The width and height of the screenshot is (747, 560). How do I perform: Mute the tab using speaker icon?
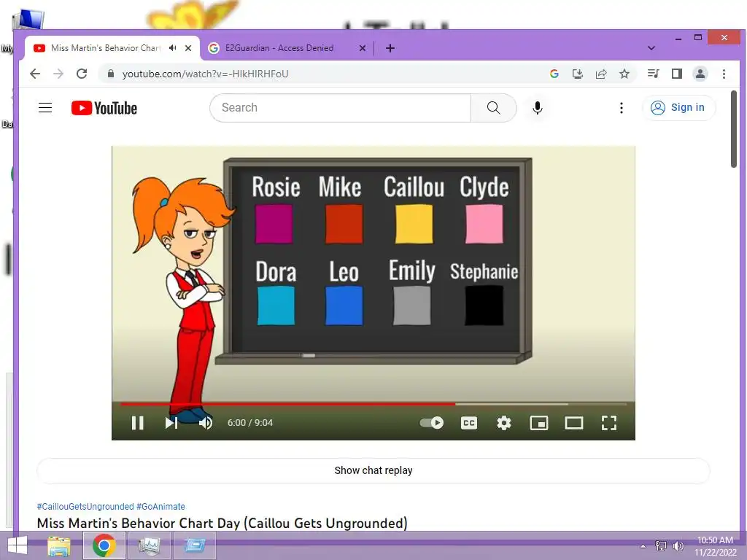coord(172,48)
